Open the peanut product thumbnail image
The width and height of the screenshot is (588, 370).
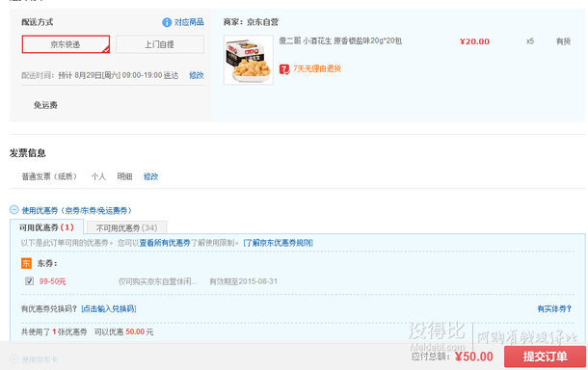pyautogui.click(x=249, y=60)
